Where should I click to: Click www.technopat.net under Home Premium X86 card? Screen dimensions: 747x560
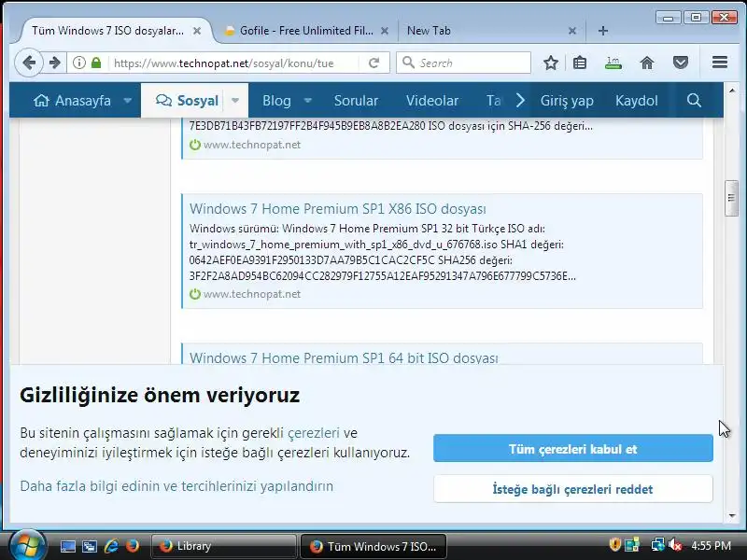tap(251, 294)
